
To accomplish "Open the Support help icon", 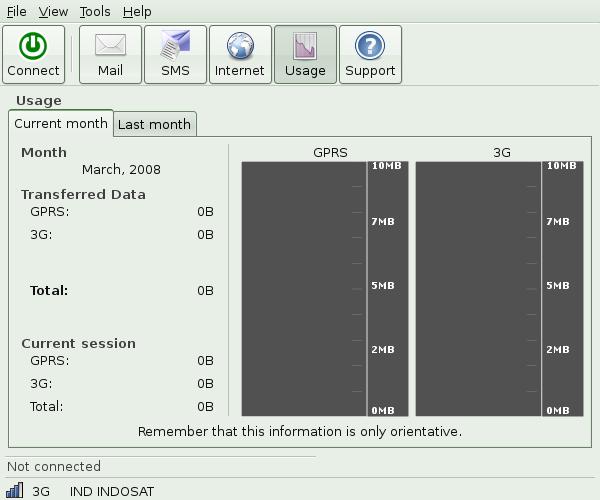I will pyautogui.click(x=370, y=46).
